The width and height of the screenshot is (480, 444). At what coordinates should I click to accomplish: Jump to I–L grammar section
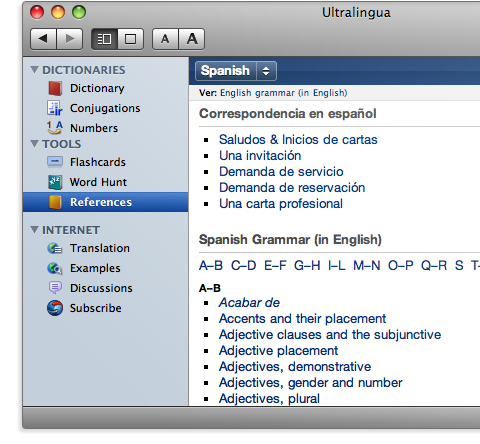(x=337, y=266)
